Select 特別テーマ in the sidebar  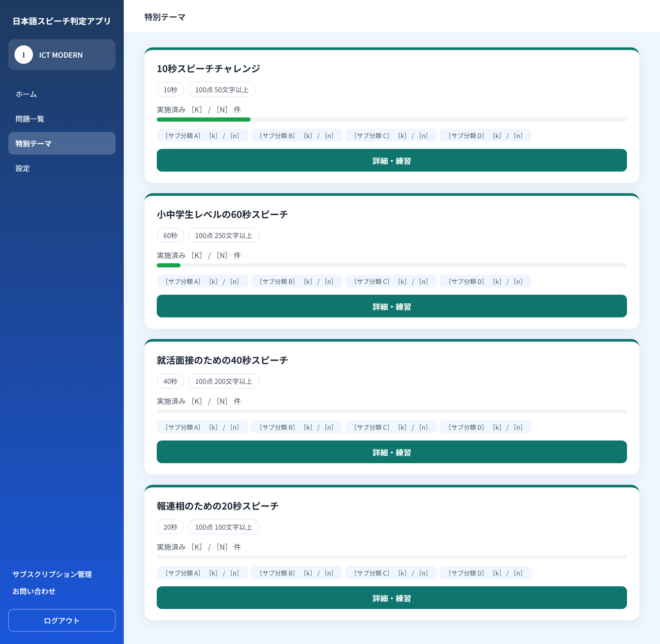click(x=62, y=143)
